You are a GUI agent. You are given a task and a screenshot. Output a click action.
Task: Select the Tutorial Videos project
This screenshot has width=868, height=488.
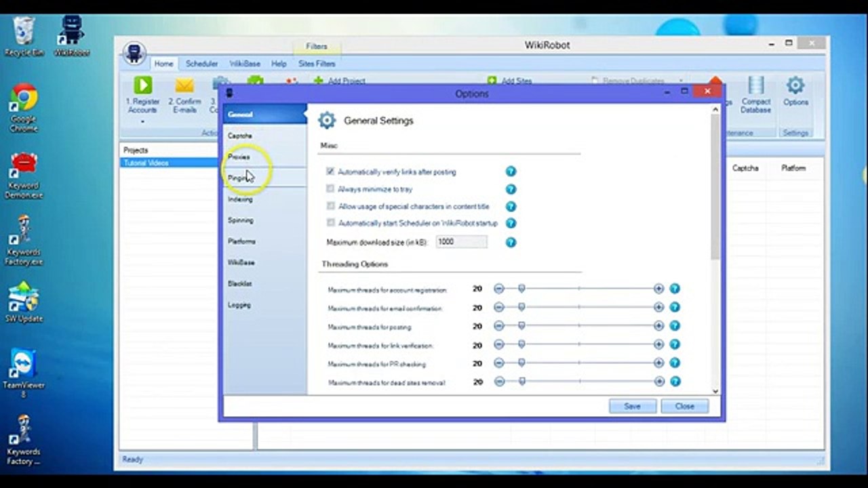(x=170, y=163)
